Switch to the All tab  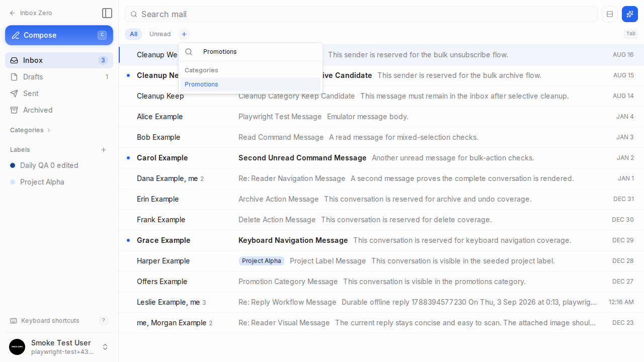pos(133,34)
